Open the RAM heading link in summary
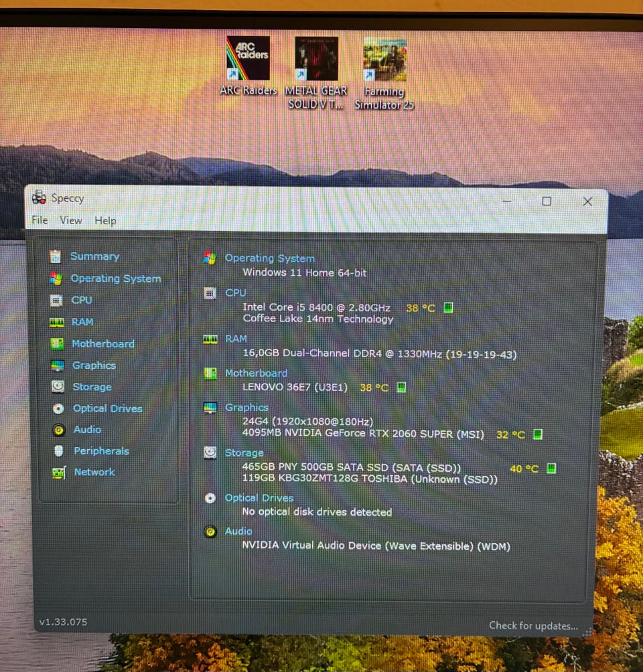This screenshot has width=643, height=672. pos(236,339)
